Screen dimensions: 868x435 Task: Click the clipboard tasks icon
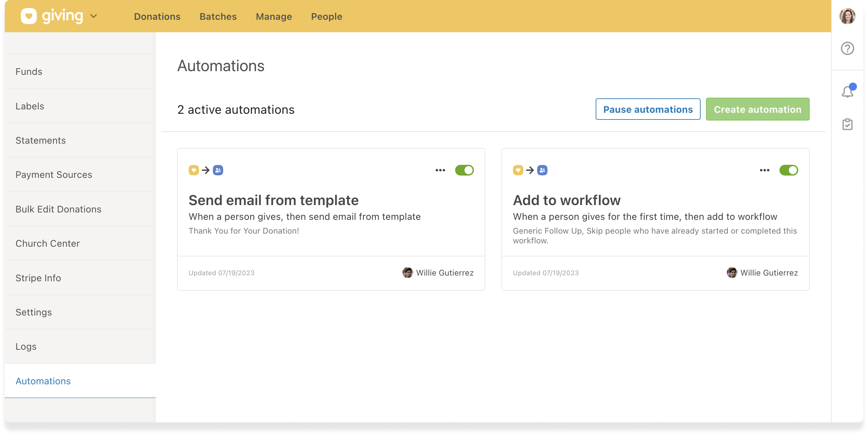(848, 124)
